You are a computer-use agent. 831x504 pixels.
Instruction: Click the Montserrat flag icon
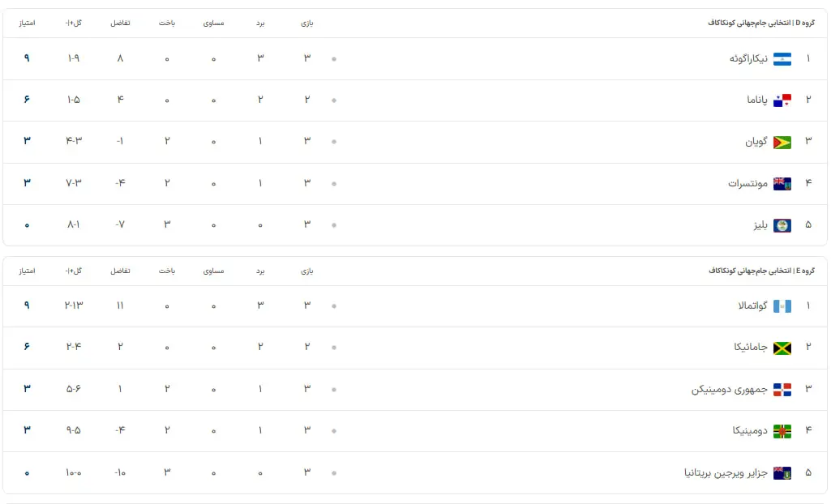[782, 184]
